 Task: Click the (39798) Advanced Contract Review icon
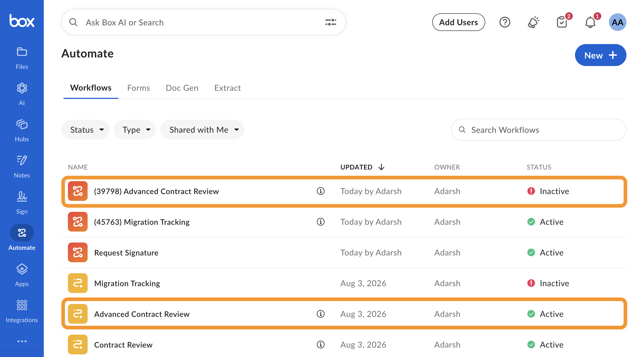pyautogui.click(x=78, y=191)
